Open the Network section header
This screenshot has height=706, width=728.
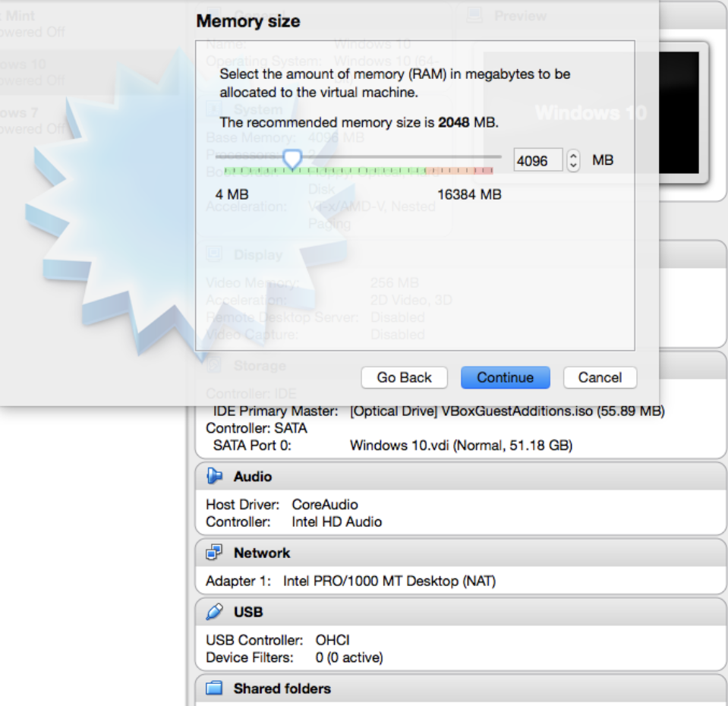point(461,553)
